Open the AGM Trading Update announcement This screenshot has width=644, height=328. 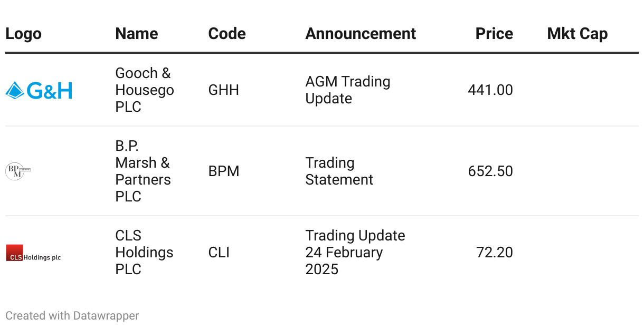(x=347, y=90)
